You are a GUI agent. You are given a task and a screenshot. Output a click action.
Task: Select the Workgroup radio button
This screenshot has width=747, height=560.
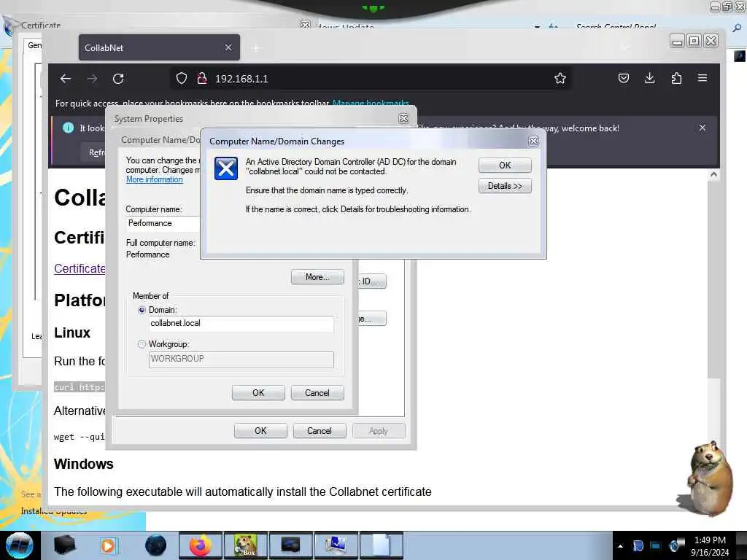click(142, 344)
